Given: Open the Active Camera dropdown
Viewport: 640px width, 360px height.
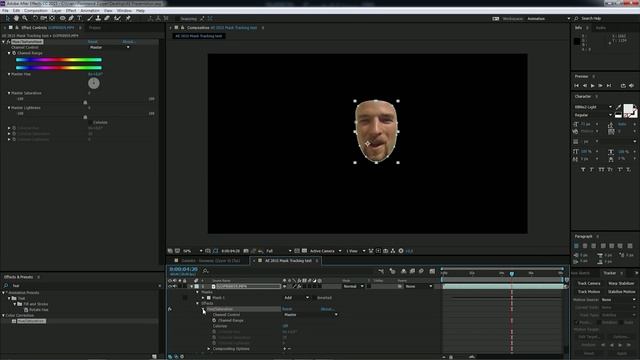Looking at the screenshot, I should (x=325, y=251).
